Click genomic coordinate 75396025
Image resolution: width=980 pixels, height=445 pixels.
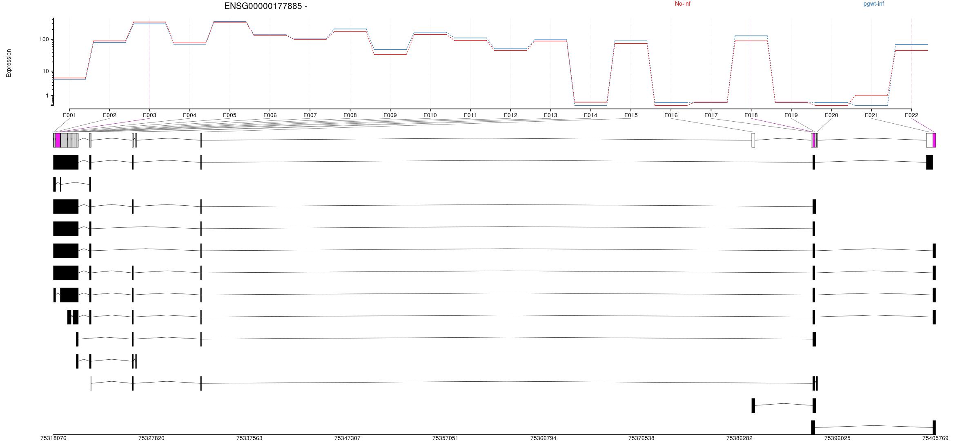837,438
